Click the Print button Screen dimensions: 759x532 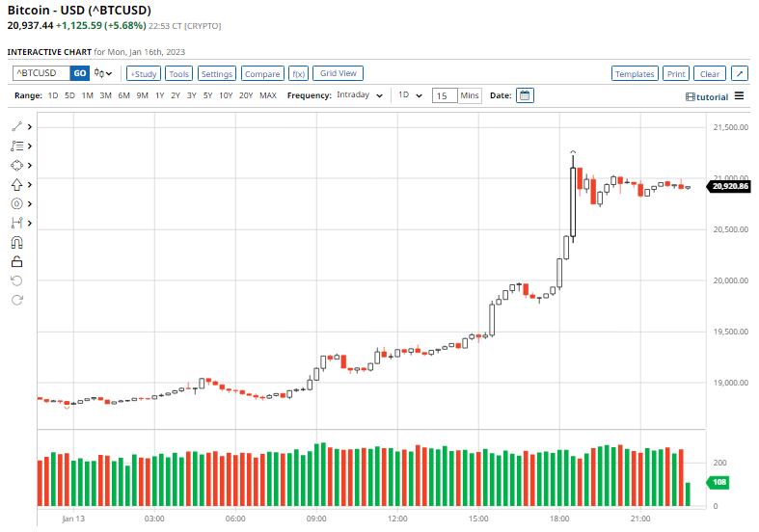point(676,73)
